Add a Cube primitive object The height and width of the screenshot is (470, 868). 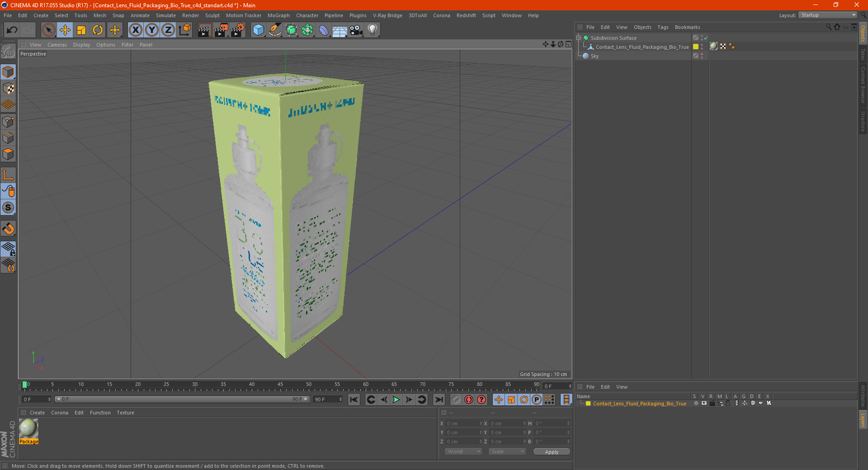[x=258, y=30]
